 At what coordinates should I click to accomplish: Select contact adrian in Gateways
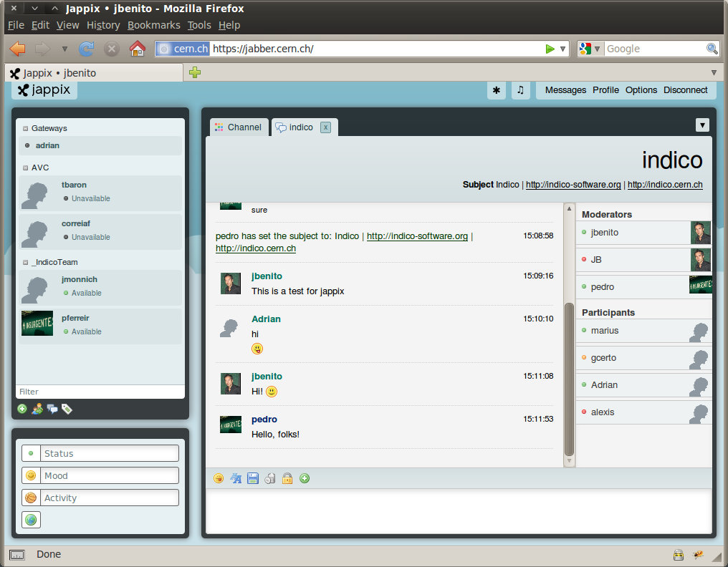coord(100,146)
